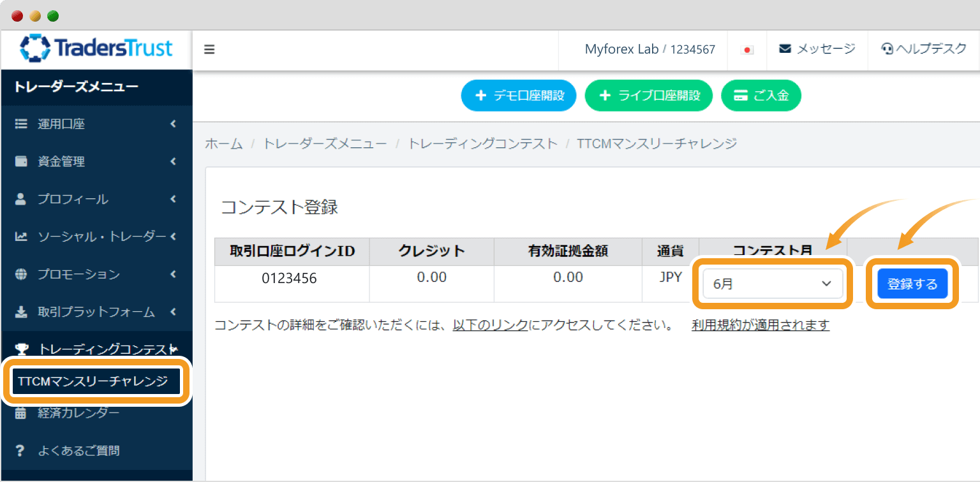Open the プロフィール sidebar menu
980x482 pixels.
point(96,199)
